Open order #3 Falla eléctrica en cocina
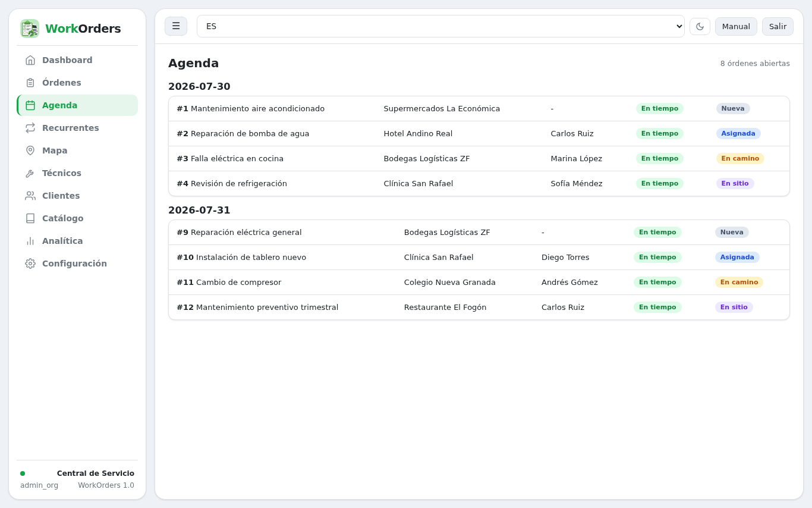 [x=479, y=159]
